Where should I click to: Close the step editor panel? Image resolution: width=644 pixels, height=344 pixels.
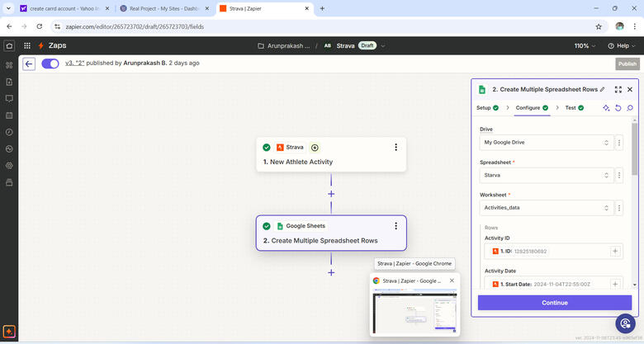click(630, 89)
